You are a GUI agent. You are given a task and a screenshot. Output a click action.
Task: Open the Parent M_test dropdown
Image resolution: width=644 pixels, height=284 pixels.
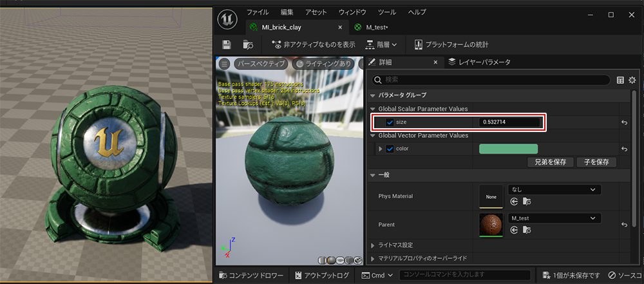coord(554,218)
